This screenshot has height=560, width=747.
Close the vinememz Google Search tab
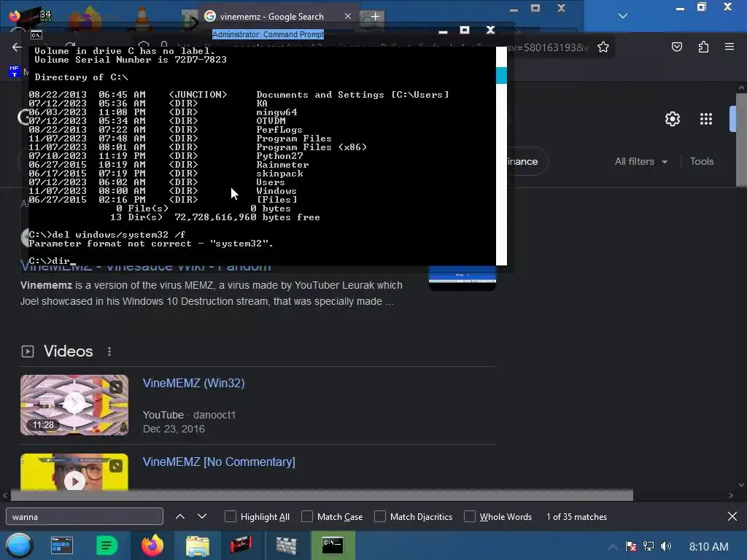click(348, 16)
